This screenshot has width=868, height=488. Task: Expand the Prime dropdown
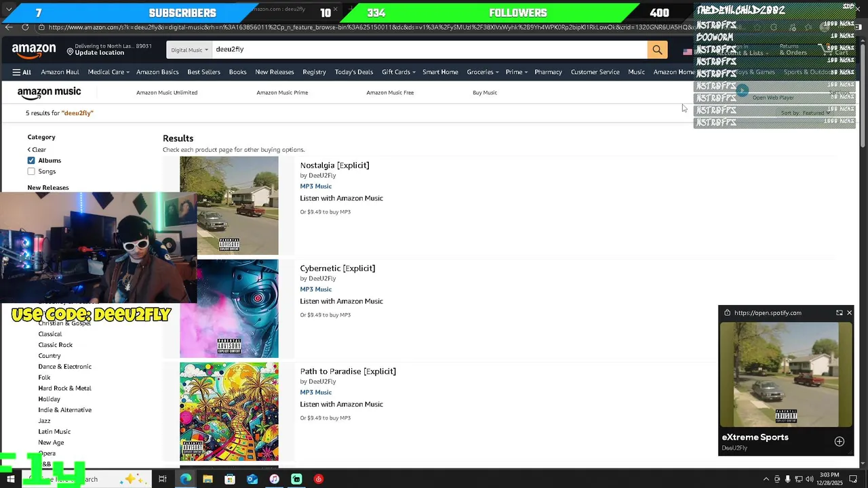[516, 72]
